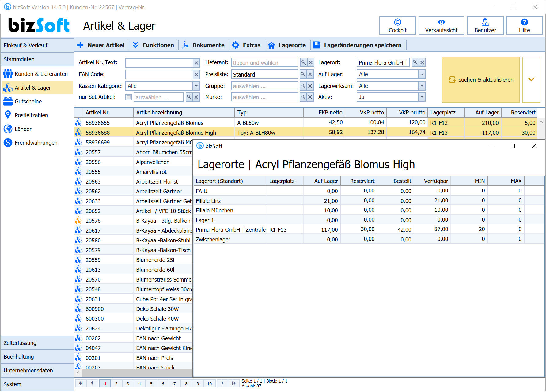Search Preisliste with magnifier icon

pos(303,74)
